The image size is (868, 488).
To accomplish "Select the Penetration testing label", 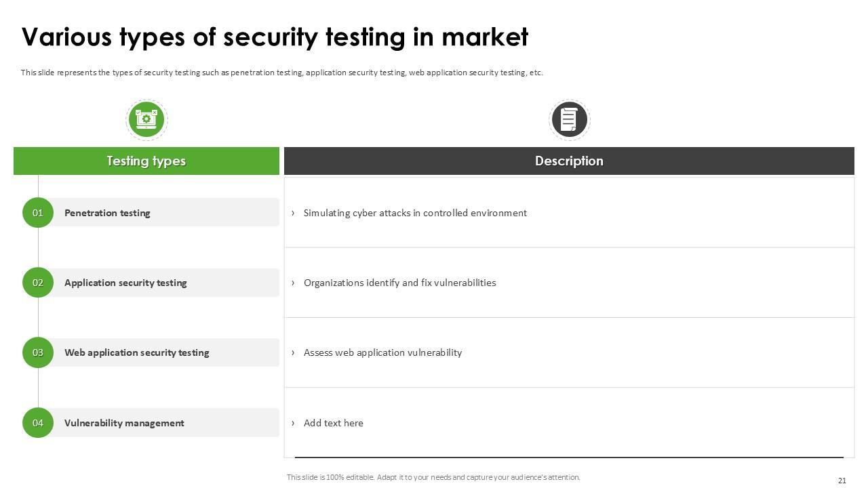I will point(107,213).
